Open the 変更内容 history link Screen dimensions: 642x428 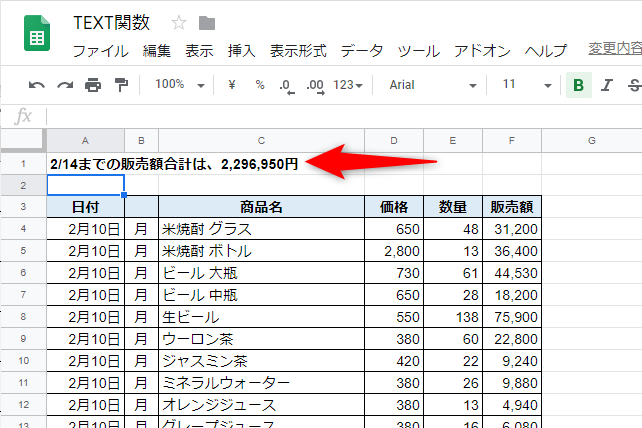(615, 49)
